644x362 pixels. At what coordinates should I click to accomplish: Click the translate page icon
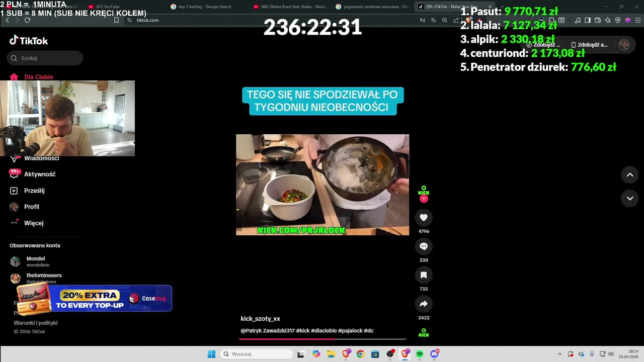[433, 20]
